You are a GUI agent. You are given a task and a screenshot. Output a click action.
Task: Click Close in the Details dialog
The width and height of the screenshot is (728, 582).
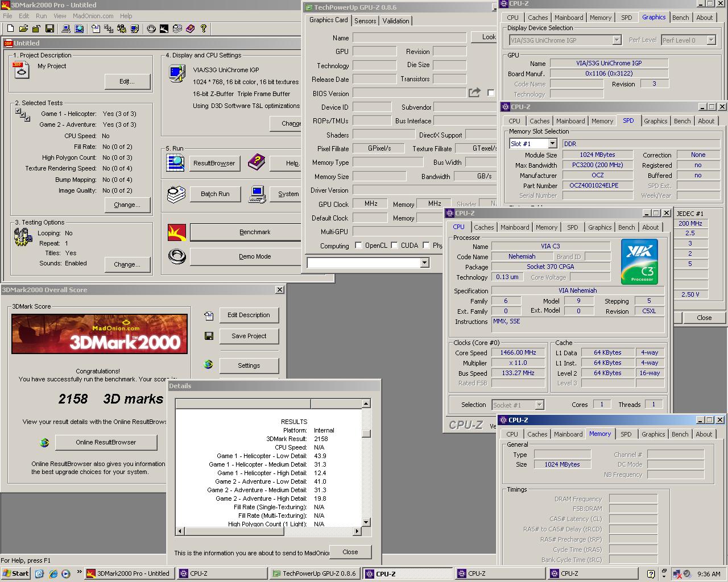click(x=350, y=552)
